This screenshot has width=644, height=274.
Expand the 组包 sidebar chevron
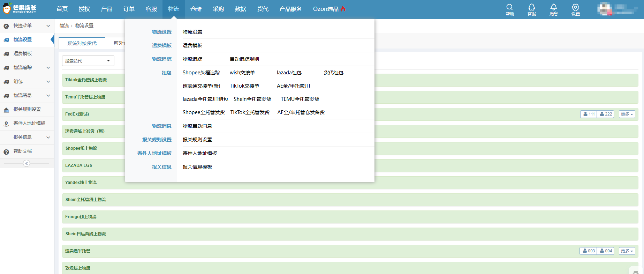(48, 82)
